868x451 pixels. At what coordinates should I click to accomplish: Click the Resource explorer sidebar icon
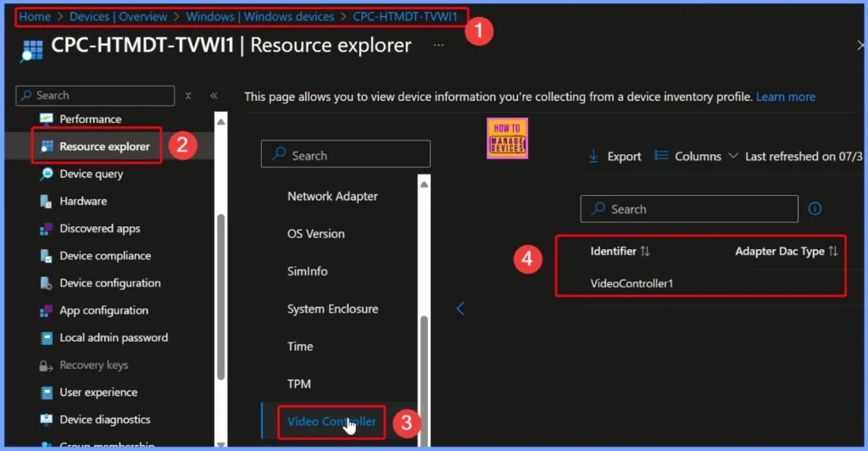[47, 146]
